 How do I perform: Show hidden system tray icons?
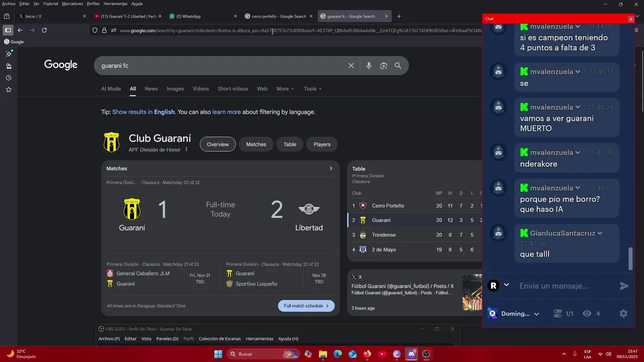tap(563, 354)
